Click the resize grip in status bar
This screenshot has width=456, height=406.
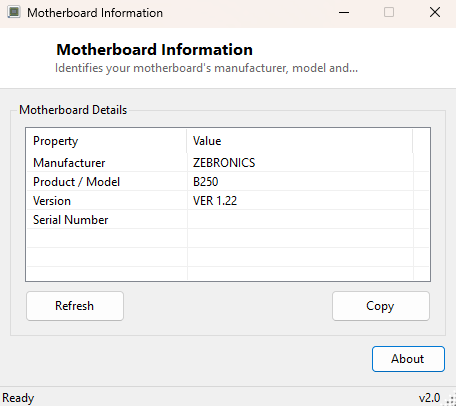pos(451,400)
